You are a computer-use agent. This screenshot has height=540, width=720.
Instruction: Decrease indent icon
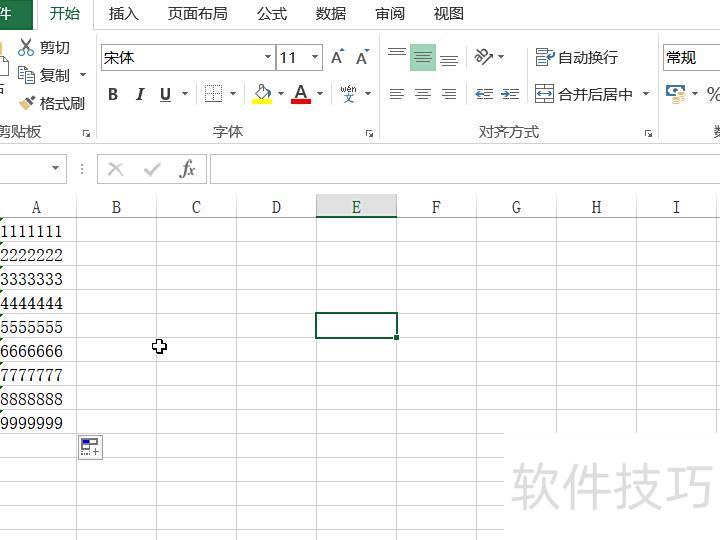484,94
